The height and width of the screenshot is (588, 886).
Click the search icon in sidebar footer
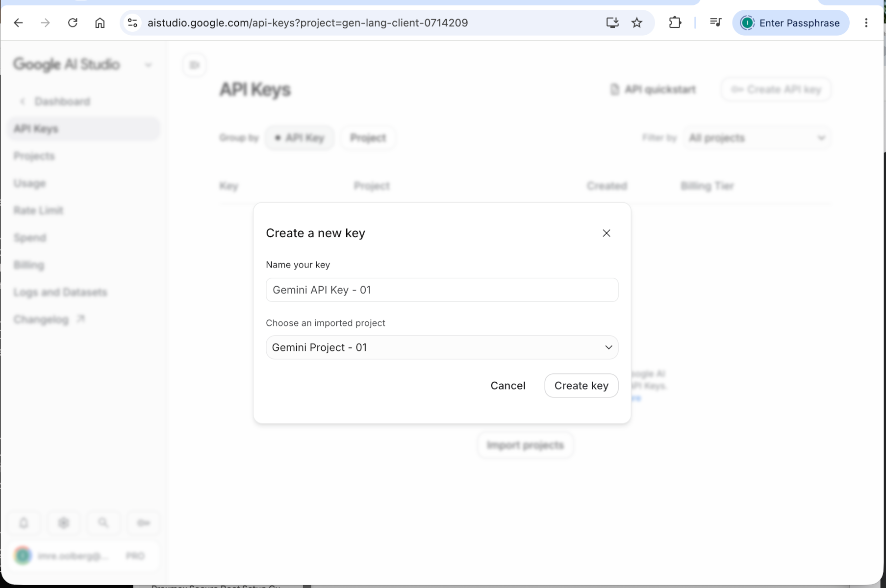pos(103,523)
